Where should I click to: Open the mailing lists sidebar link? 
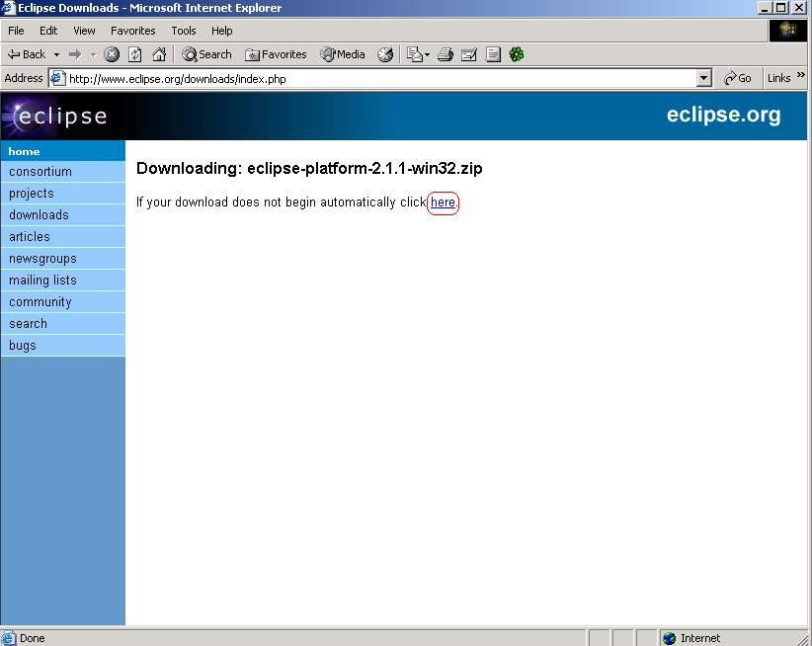(62, 281)
